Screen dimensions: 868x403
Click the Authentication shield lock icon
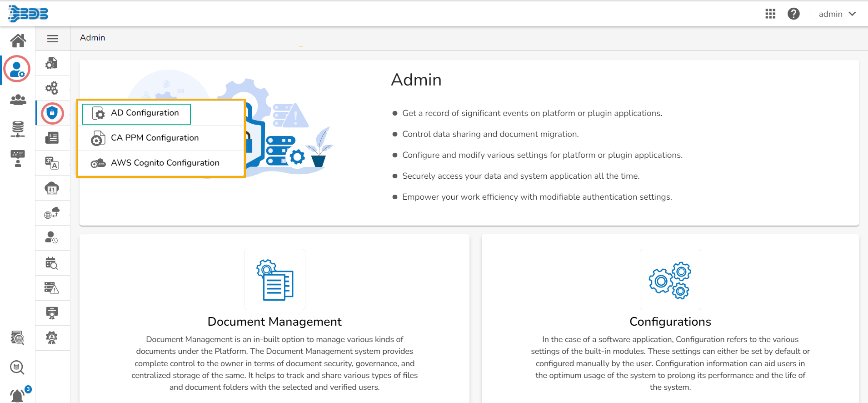coord(52,113)
